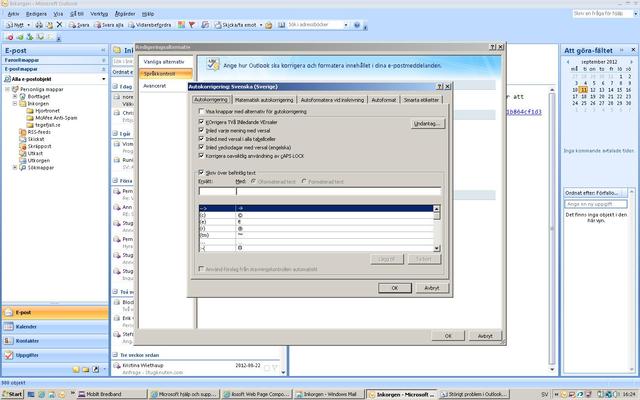The image size is (640, 400).
Task: Expand the Sökmappar node
Action: tap(15, 167)
